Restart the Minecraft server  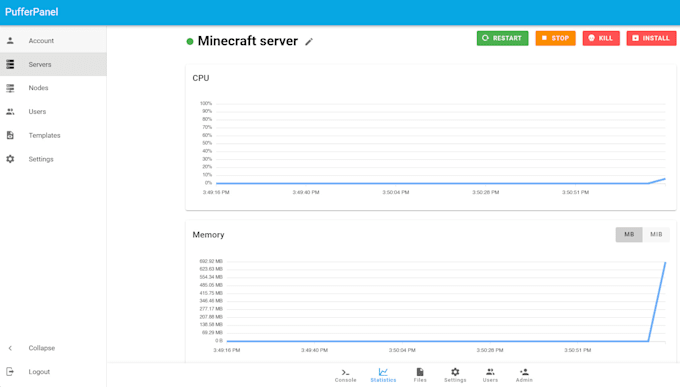[502, 38]
